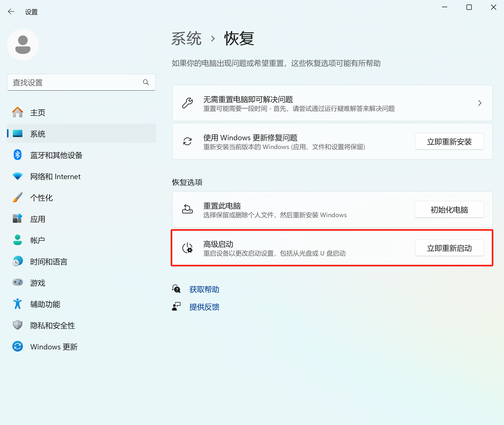Click the refresh arrows icon for Windows 更新修复
The width and height of the screenshot is (504, 425).
(187, 141)
